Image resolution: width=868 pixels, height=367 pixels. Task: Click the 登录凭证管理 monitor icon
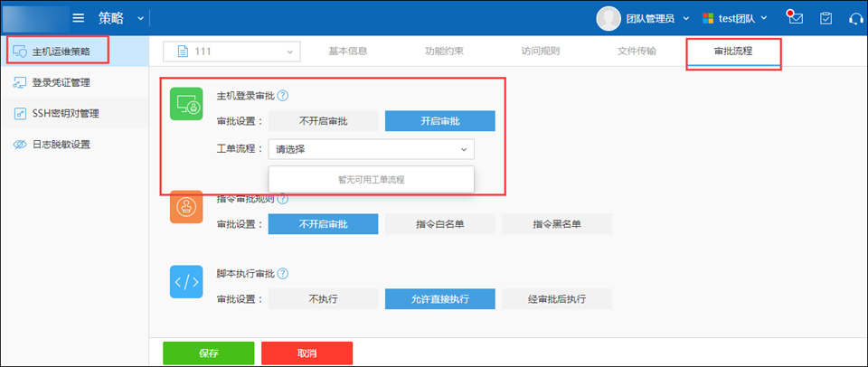pos(19,83)
